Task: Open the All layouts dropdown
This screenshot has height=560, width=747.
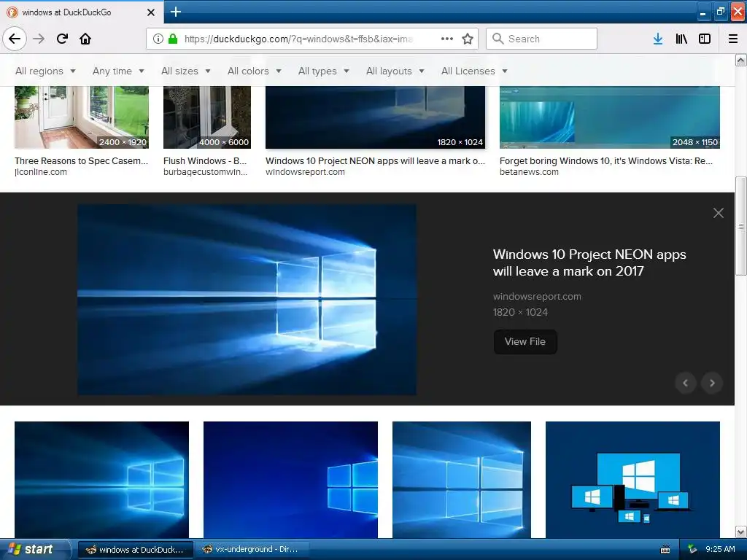Action: pos(395,71)
